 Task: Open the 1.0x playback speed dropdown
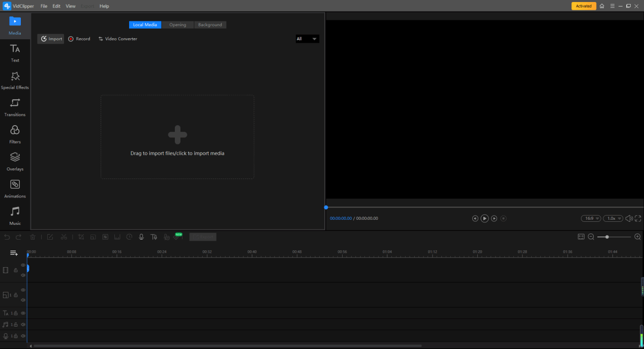coord(613,219)
